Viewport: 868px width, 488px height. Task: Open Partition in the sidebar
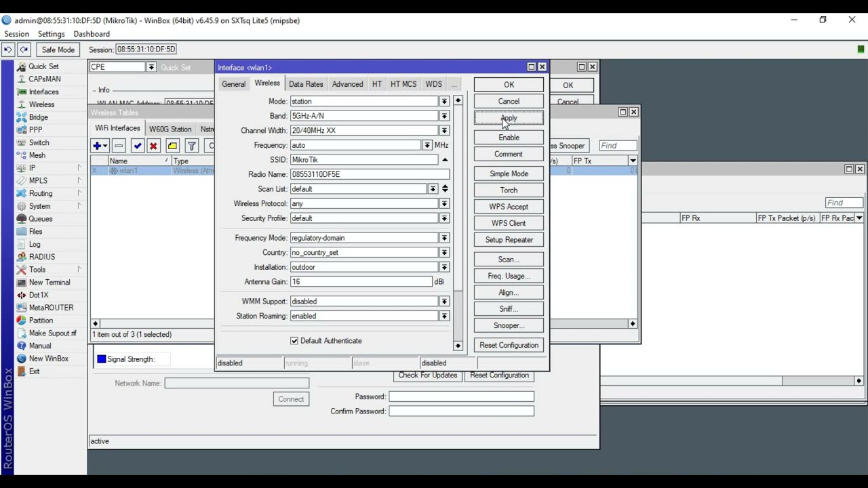(41, 321)
